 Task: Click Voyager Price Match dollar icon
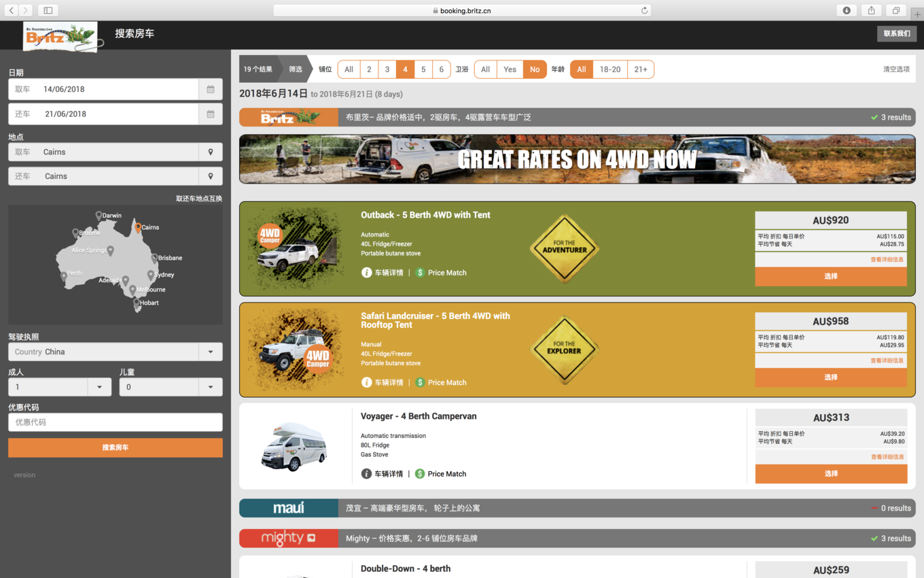420,474
